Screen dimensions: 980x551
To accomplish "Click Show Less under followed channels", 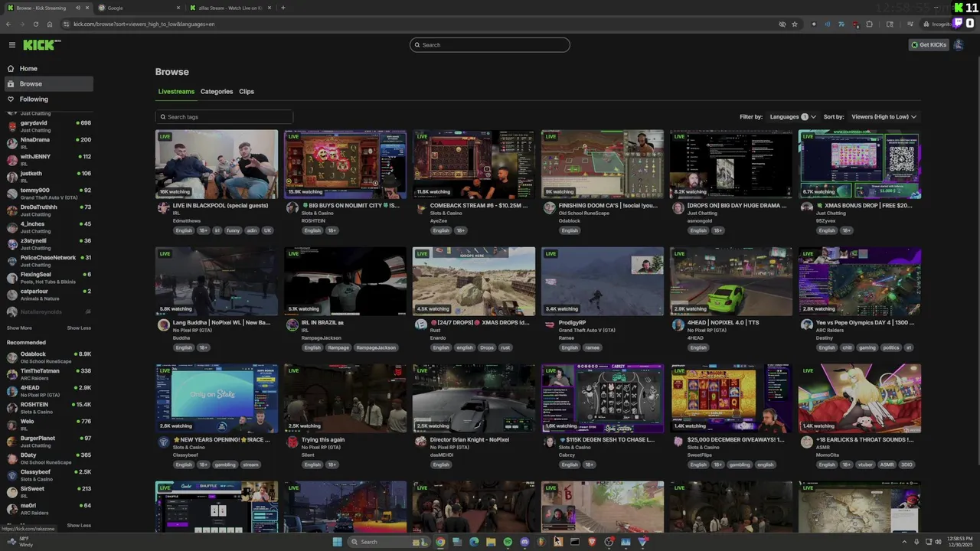I will click(x=79, y=328).
